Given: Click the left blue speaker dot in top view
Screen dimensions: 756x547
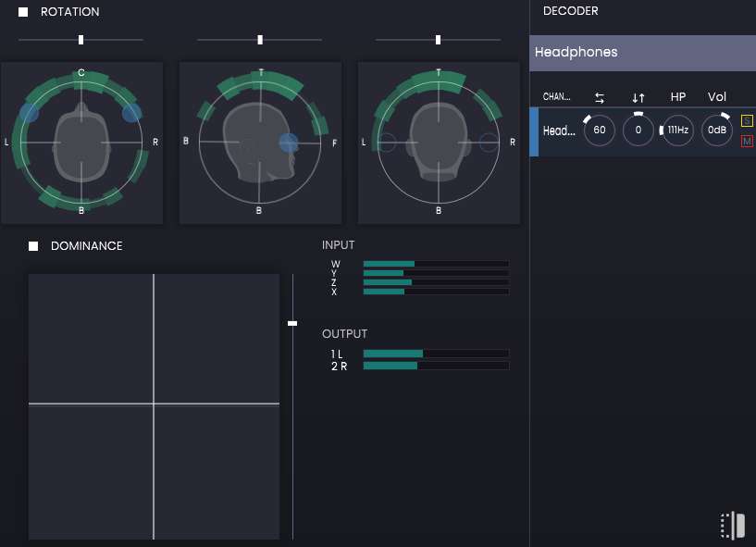Looking at the screenshot, I should coord(29,113).
